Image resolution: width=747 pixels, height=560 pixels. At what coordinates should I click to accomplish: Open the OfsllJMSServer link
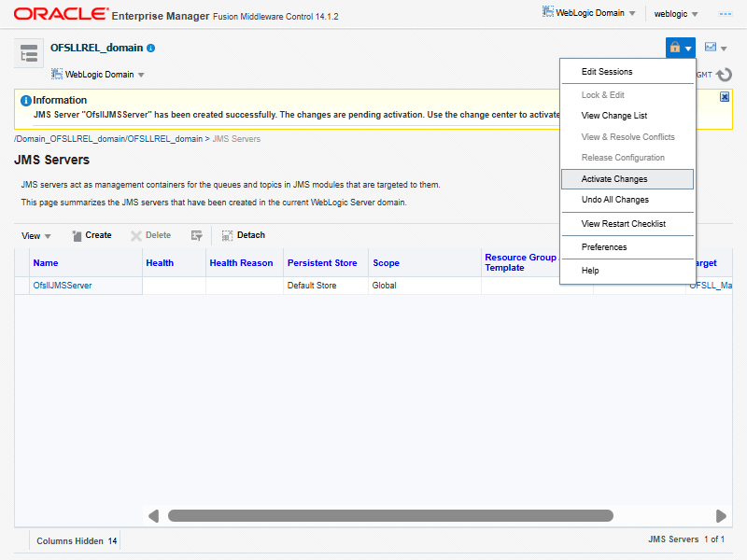point(62,286)
